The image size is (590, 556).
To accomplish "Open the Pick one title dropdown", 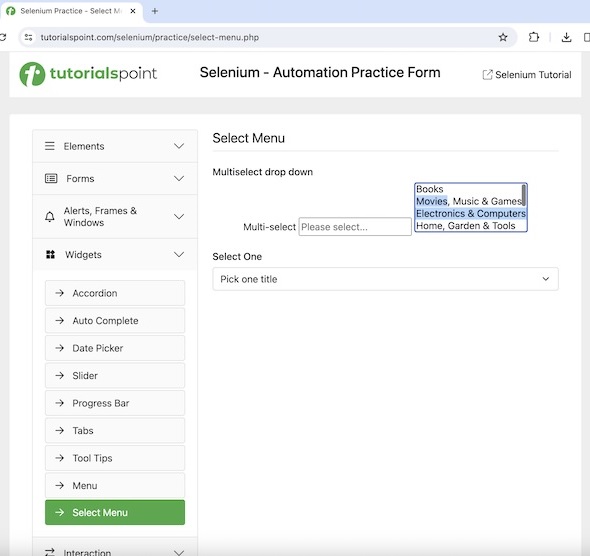I will click(x=385, y=279).
